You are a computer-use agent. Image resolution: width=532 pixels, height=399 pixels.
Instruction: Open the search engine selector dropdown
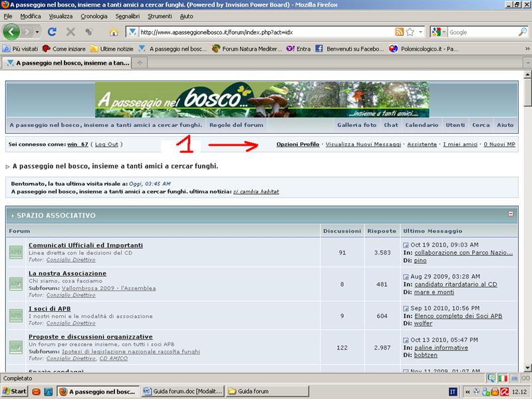pos(444,32)
